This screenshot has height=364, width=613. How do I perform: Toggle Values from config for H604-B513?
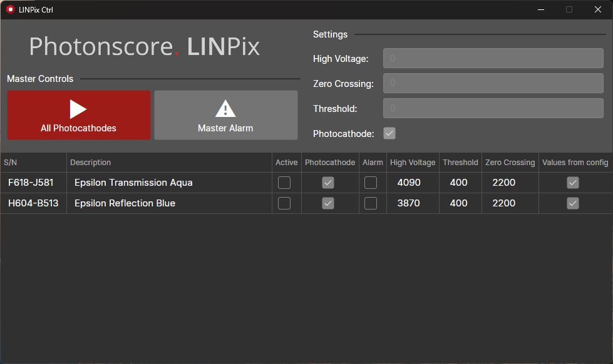(573, 203)
